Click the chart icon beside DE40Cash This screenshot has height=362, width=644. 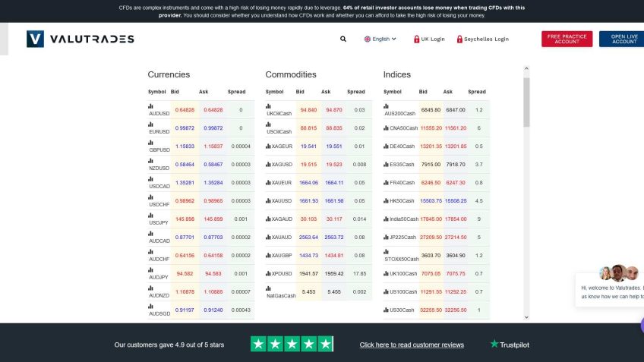pos(386,146)
